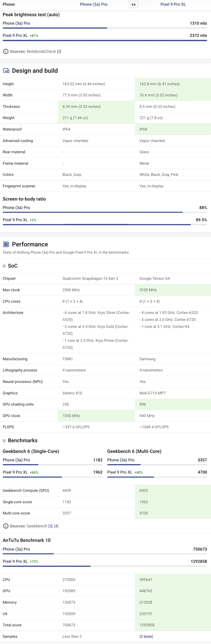Open the Pixel 9 Pro XL header link

pos(173,4)
